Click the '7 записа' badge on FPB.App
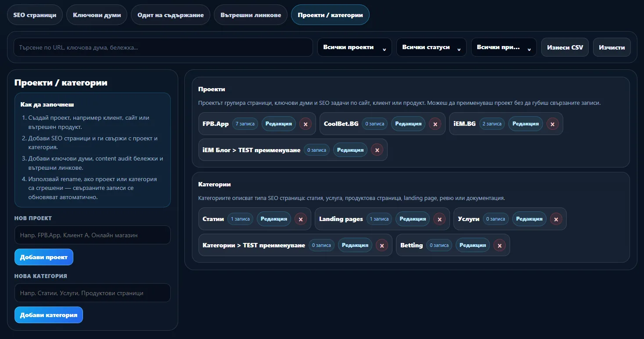Viewport: 644px width, 339px height. (245, 124)
